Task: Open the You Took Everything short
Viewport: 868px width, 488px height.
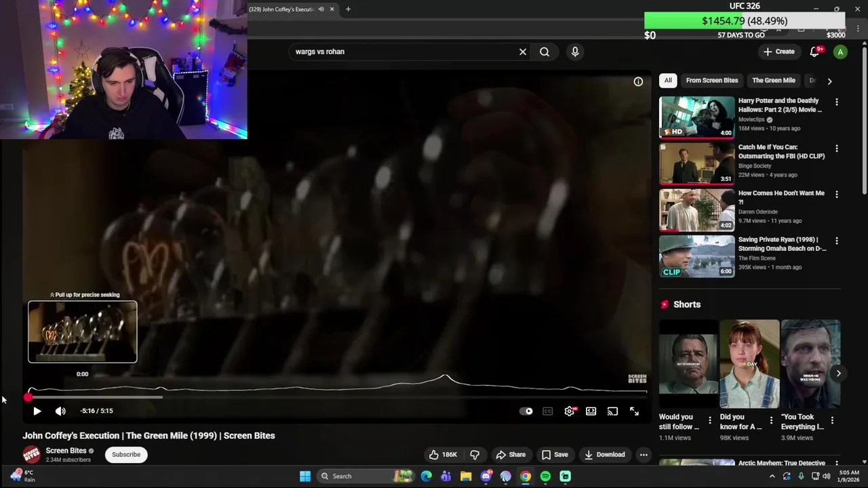Action: coord(810,365)
